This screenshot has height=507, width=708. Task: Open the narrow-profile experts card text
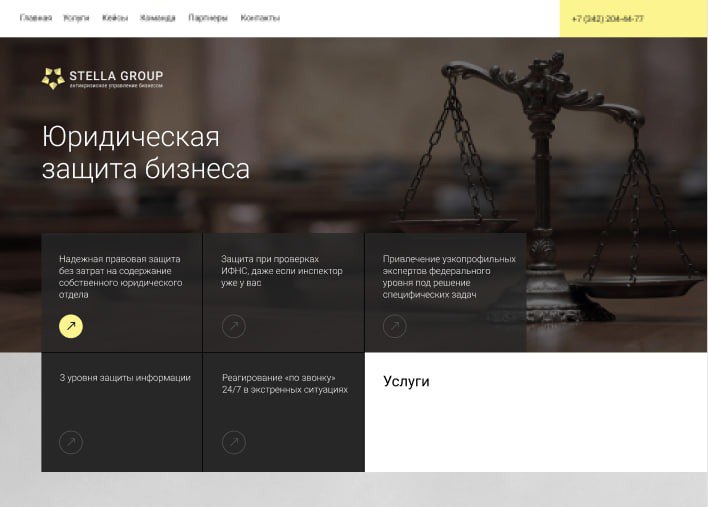[x=448, y=276]
